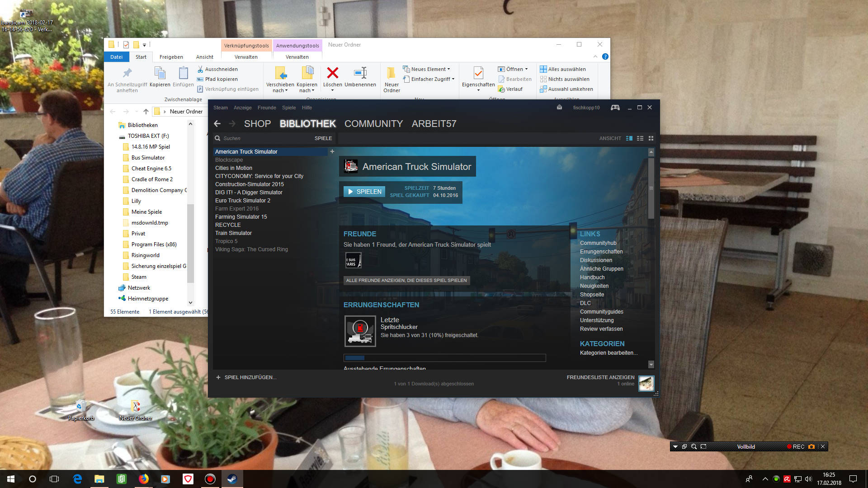Open the Freunde menu in Steam
The height and width of the screenshot is (488, 868).
pyautogui.click(x=266, y=108)
